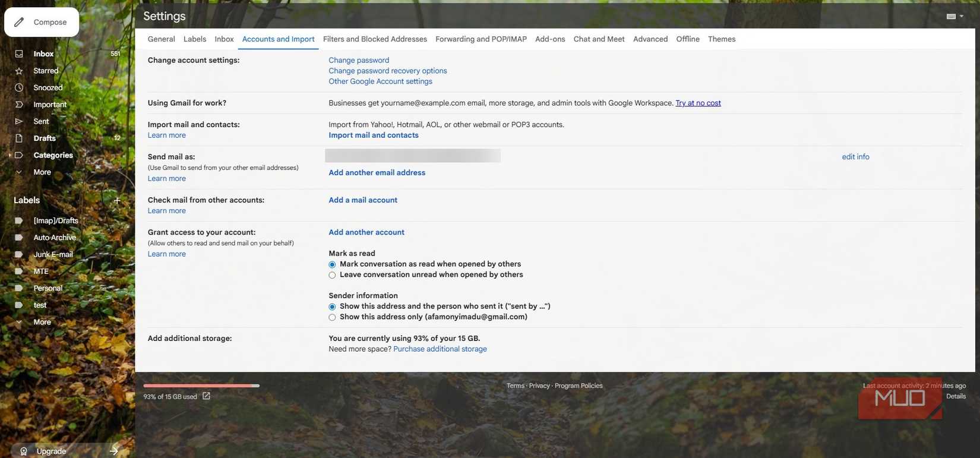
Task: Click Purchase additional storage link
Action: coord(440,349)
